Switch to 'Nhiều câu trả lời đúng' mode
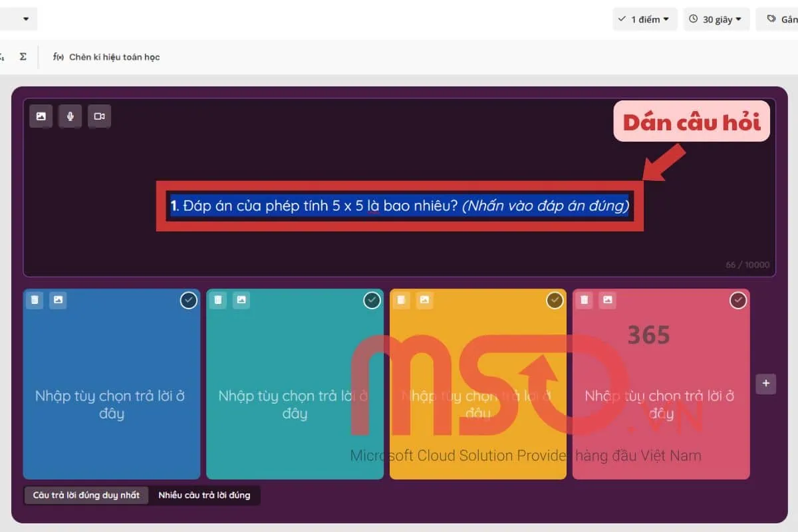Screen dimensions: 798x532 click(205, 495)
